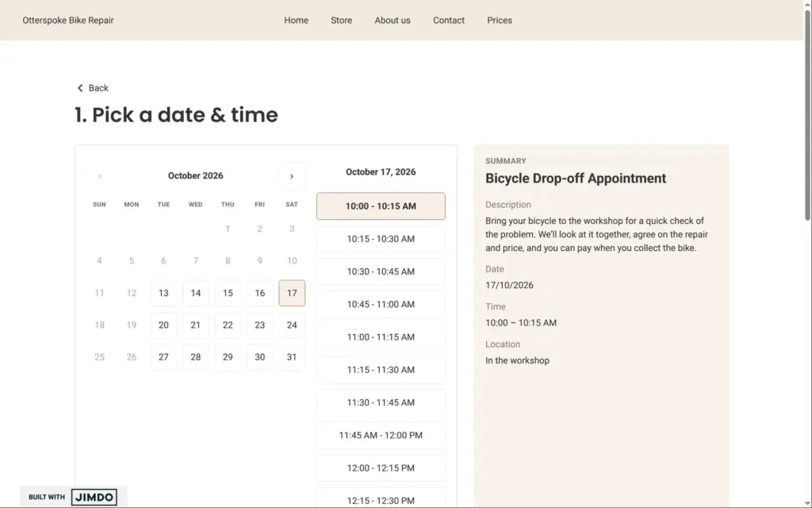The height and width of the screenshot is (508, 812).
Task: Click the summary time 10:00 – 10:15 AM
Action: pyautogui.click(x=521, y=323)
